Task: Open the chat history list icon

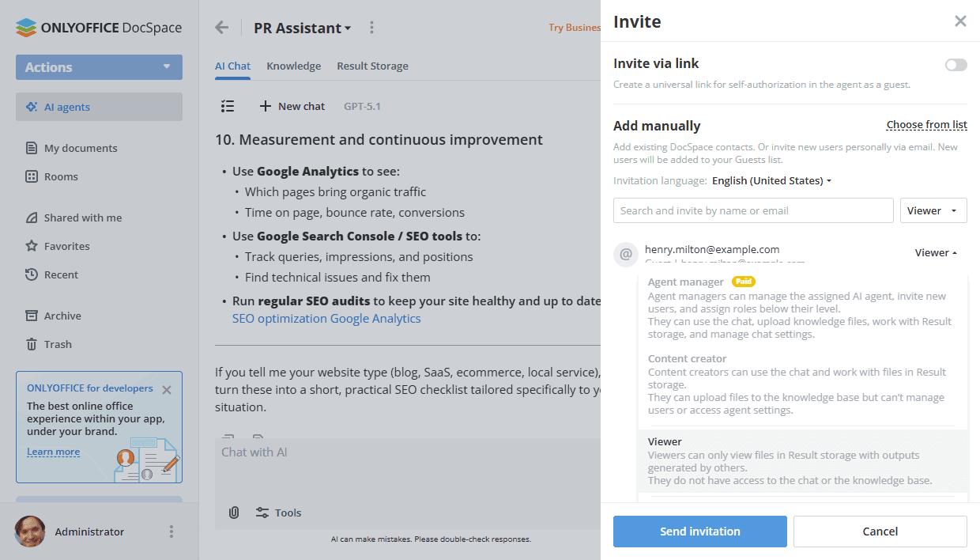Action: [228, 105]
